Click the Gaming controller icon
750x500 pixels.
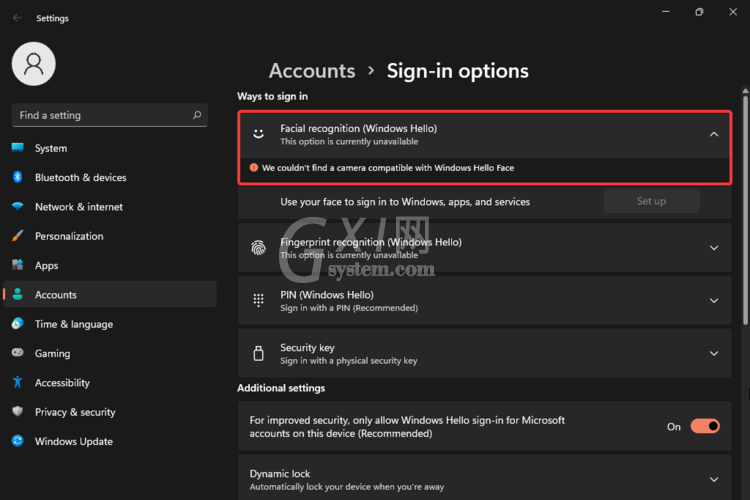pos(18,353)
